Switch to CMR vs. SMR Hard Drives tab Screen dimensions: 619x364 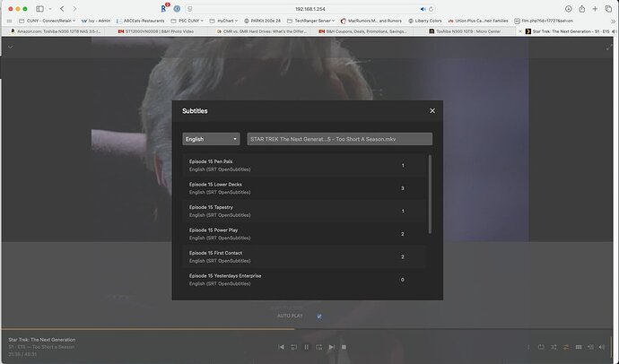pos(261,31)
